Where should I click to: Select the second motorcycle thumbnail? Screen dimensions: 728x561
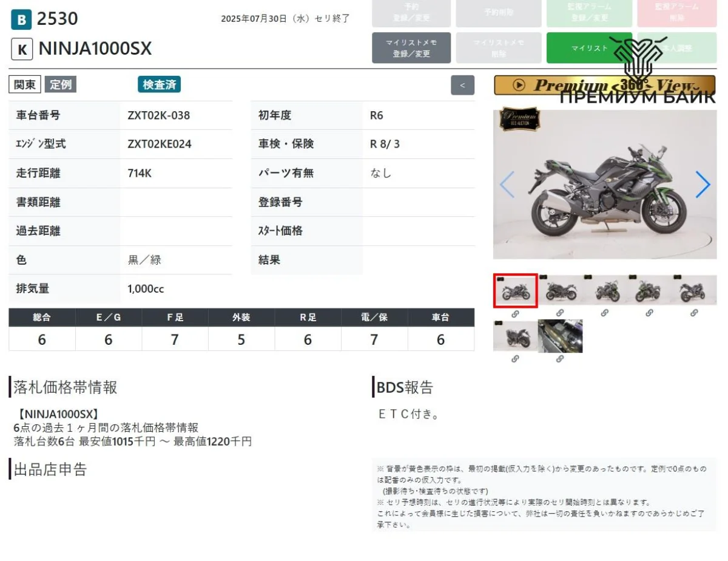561,290
